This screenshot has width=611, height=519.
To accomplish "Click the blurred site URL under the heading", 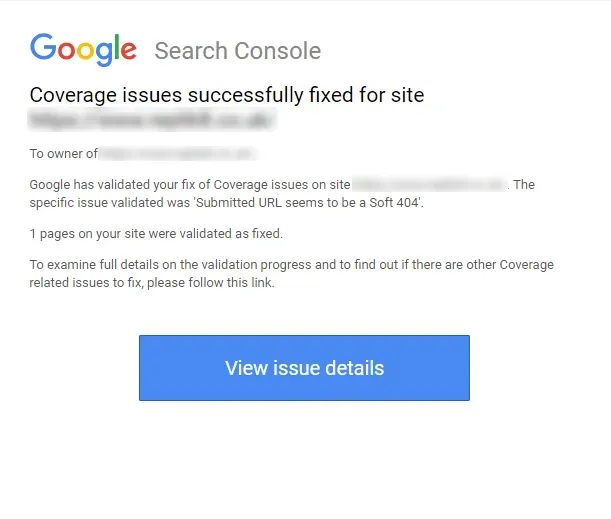I will (x=152, y=119).
